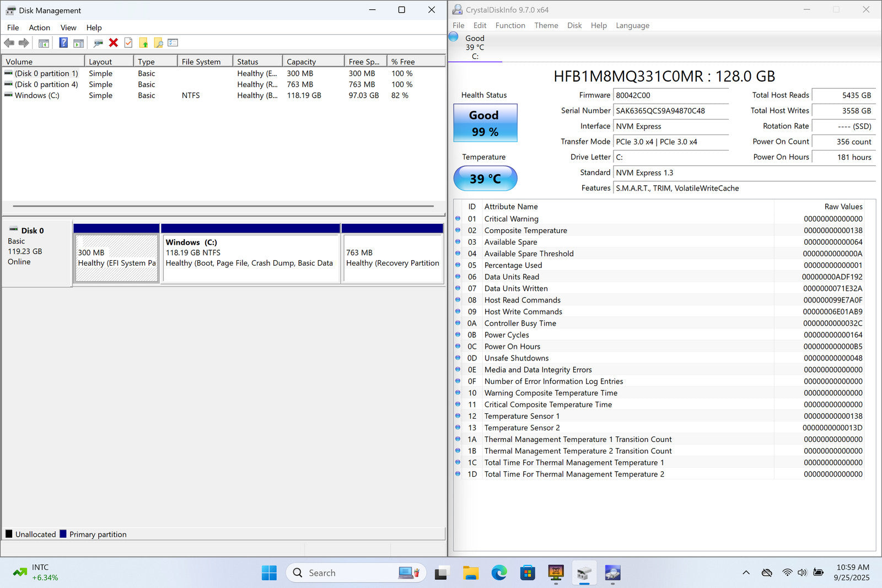Open the Action menu in Disk Management
882x588 pixels.
pyautogui.click(x=39, y=28)
